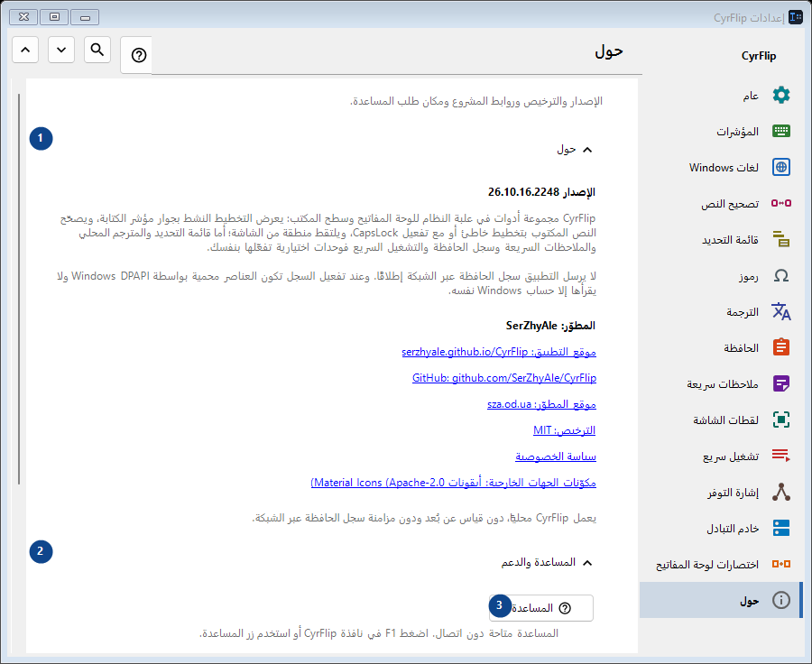This screenshot has height=664, width=812.
Task: Open the sza.od.ua developer site link
Action: click(541, 404)
